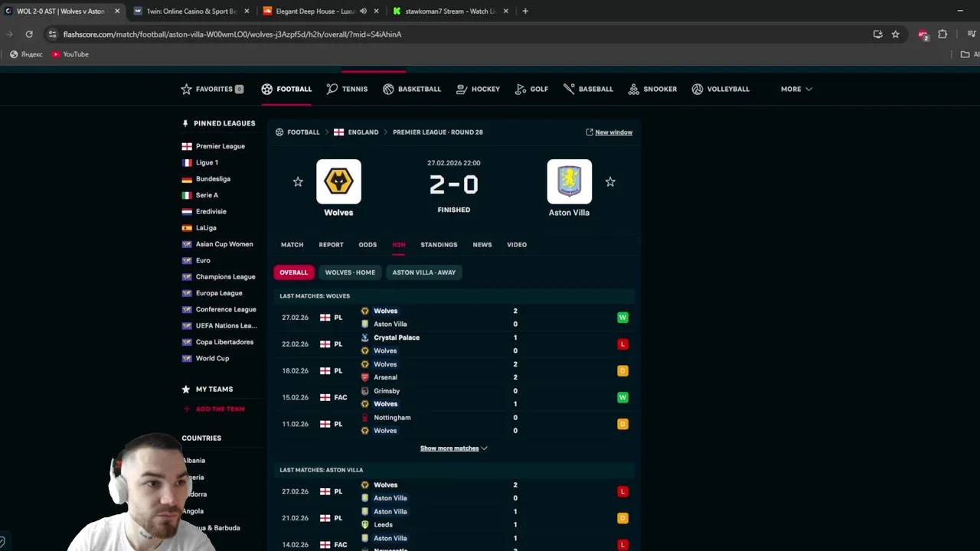The height and width of the screenshot is (551, 980).
Task: Open Crystal Palace vs Wolves match row
Action: [454, 344]
